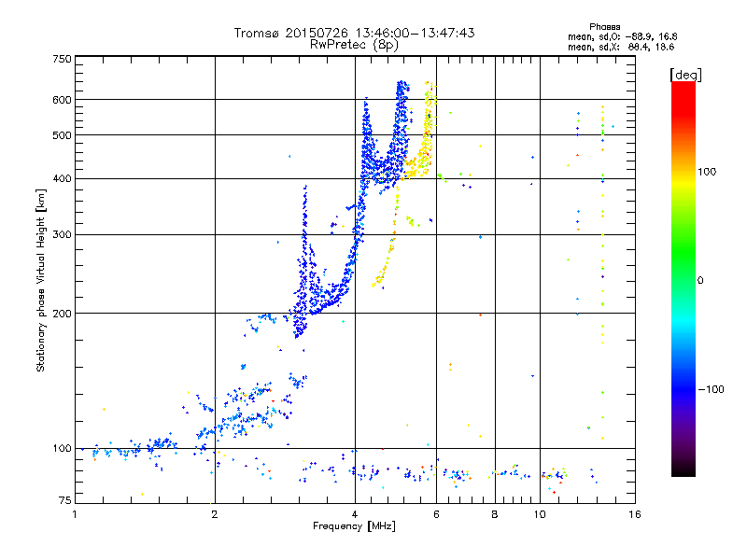Click the '10' frequency tick label

click(540, 514)
